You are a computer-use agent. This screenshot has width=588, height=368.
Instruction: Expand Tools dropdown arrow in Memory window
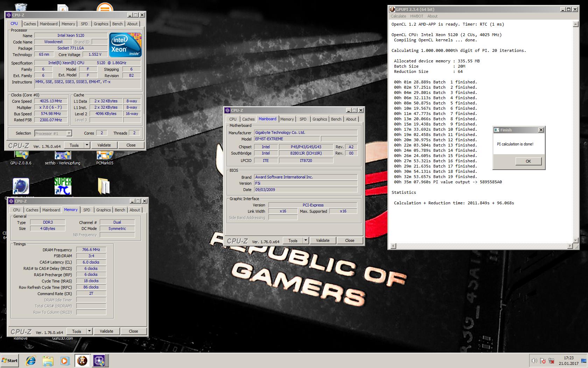coord(89,331)
